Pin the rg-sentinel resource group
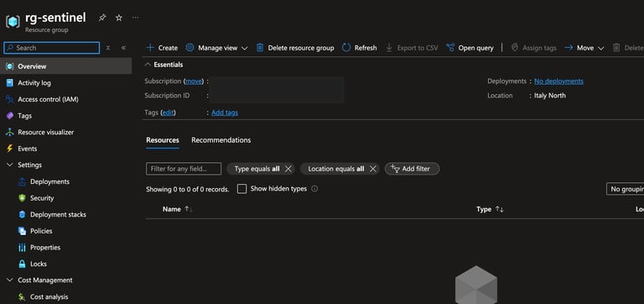Viewport: 644px width, 304px height. click(101, 18)
